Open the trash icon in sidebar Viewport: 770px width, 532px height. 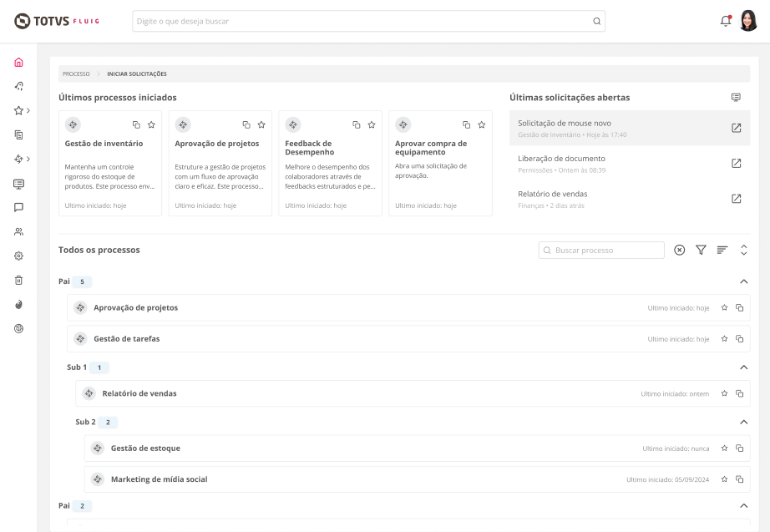18,280
